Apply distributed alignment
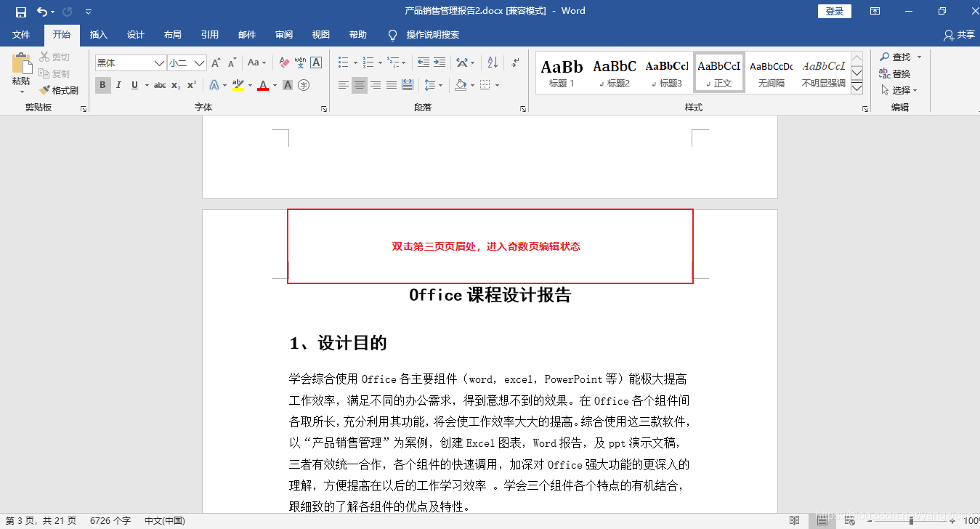Screen dimensions: 980x529 point(408,85)
